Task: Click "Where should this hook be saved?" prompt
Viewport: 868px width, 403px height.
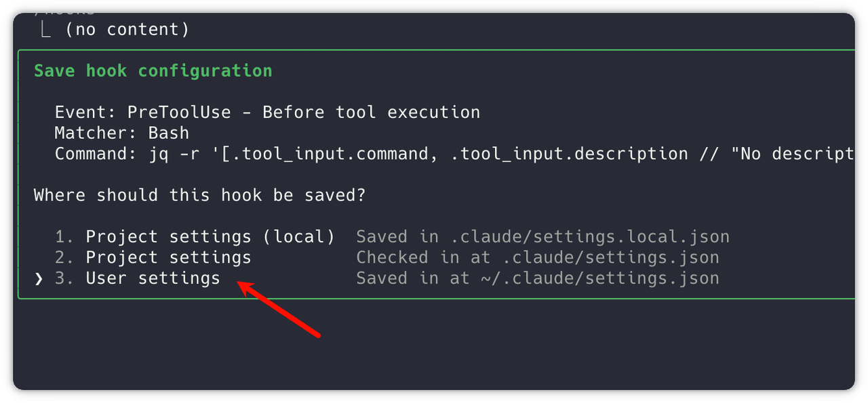Action: click(x=199, y=196)
